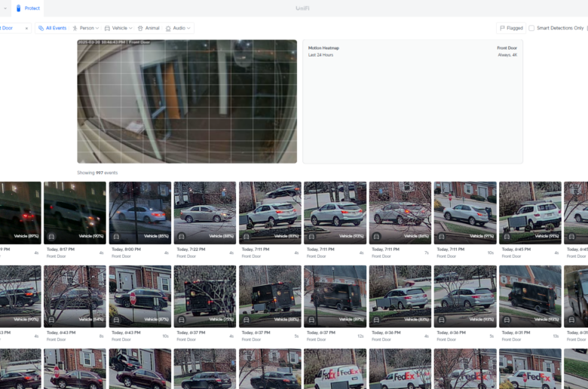
Task: Click 'Front Door' label under 7:22 PM event
Action: click(186, 256)
